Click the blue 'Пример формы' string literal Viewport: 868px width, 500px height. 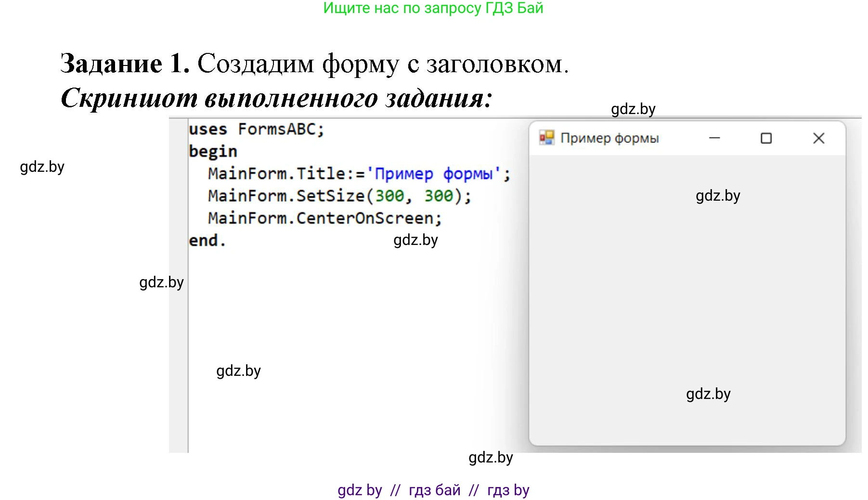(x=433, y=174)
